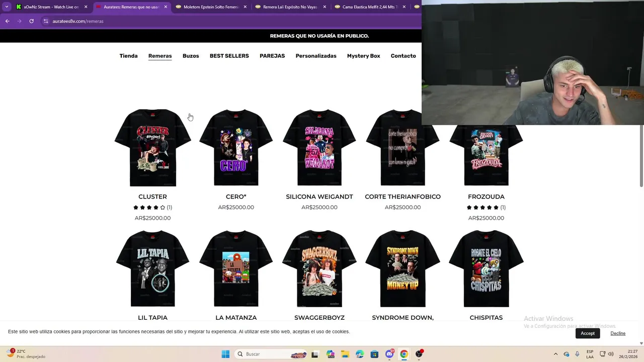Close the xOwNz Stream tab

(86, 7)
